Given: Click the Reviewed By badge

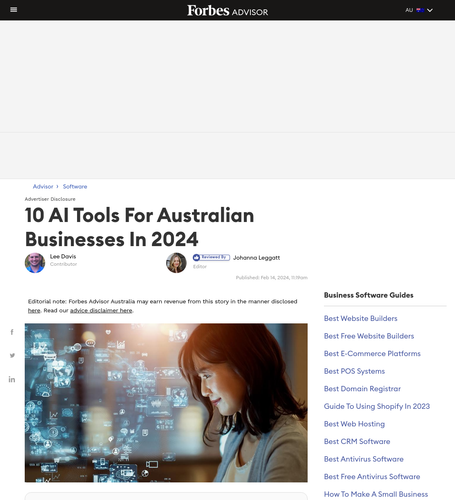Looking at the screenshot, I should tap(211, 257).
